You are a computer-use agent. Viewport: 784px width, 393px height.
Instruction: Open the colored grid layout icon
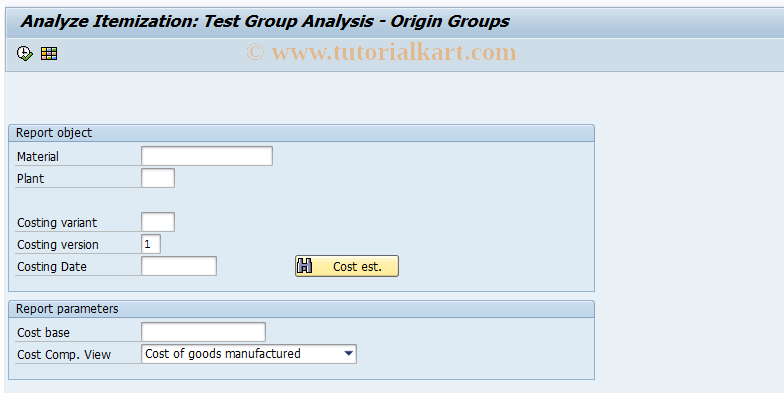click(x=49, y=53)
